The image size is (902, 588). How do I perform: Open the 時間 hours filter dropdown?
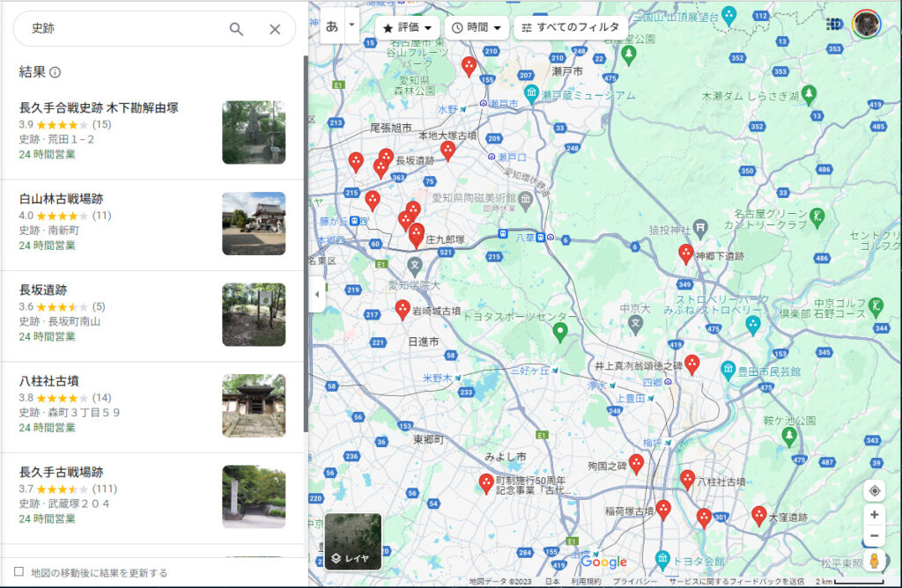tap(477, 28)
